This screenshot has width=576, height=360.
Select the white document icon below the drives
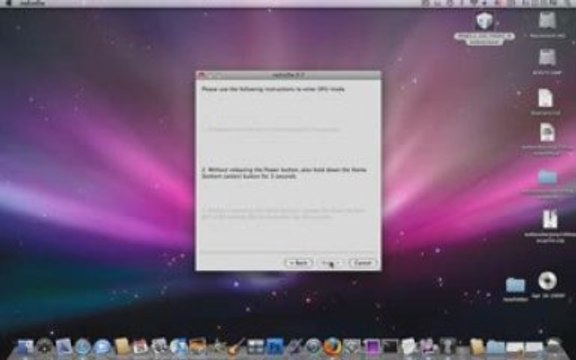[x=546, y=98]
